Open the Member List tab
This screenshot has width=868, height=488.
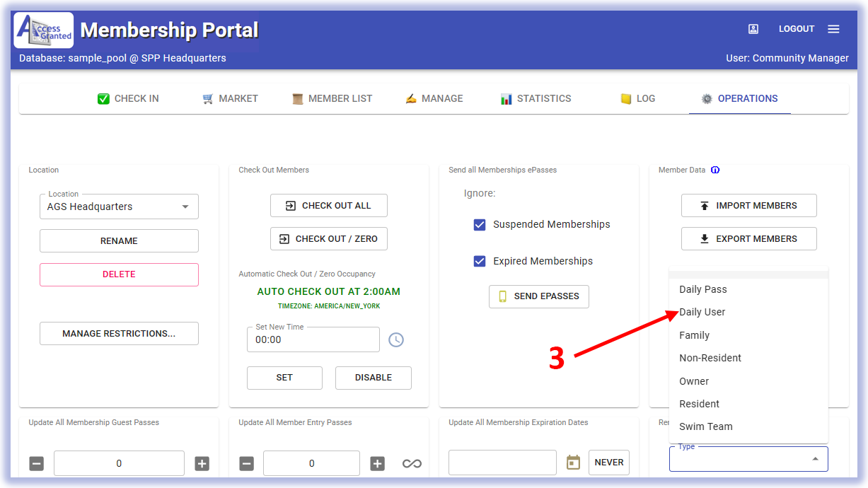[332, 98]
